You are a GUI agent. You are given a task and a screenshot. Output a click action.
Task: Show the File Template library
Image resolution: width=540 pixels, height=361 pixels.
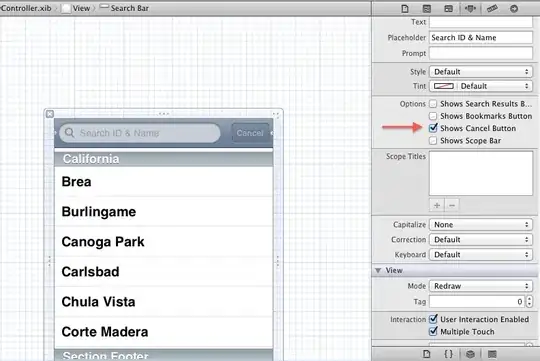pyautogui.click(x=427, y=354)
